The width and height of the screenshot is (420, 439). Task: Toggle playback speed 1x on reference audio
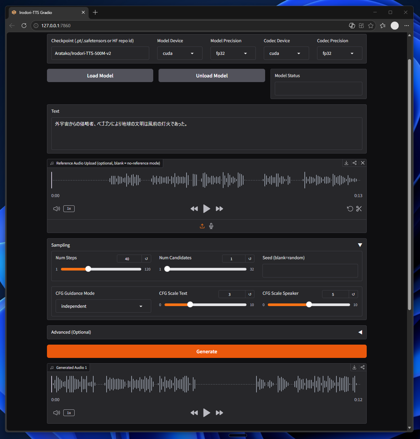[69, 209]
